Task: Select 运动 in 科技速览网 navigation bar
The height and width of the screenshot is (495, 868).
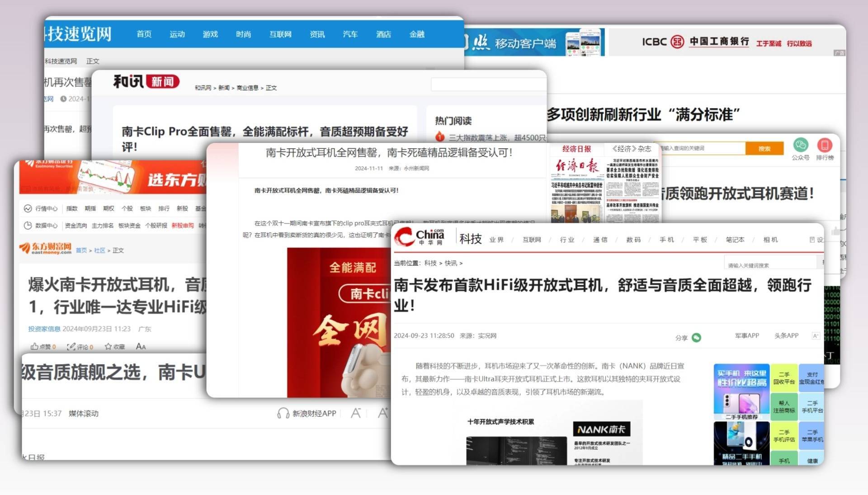Action: (177, 34)
